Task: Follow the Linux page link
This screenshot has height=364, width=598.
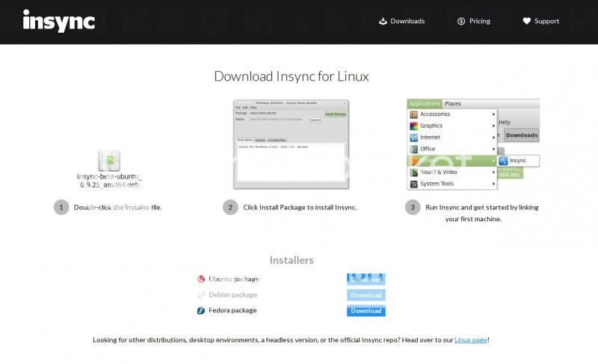Action: (x=471, y=340)
